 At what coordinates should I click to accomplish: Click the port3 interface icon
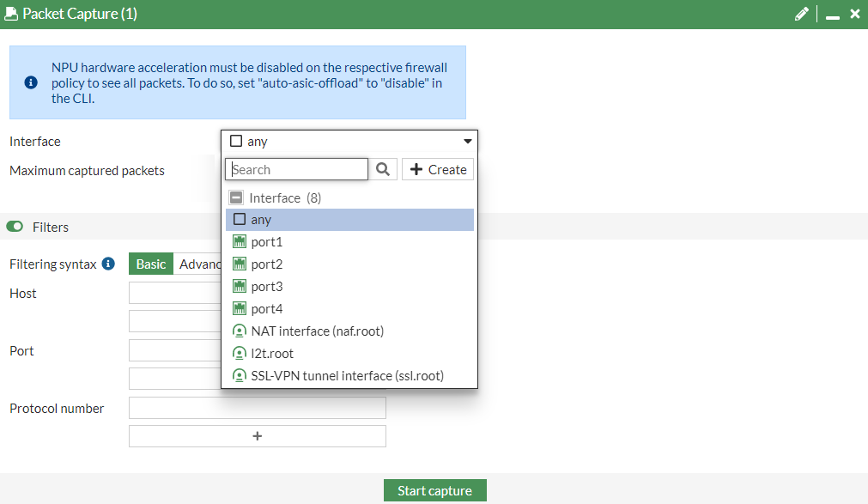tap(240, 286)
